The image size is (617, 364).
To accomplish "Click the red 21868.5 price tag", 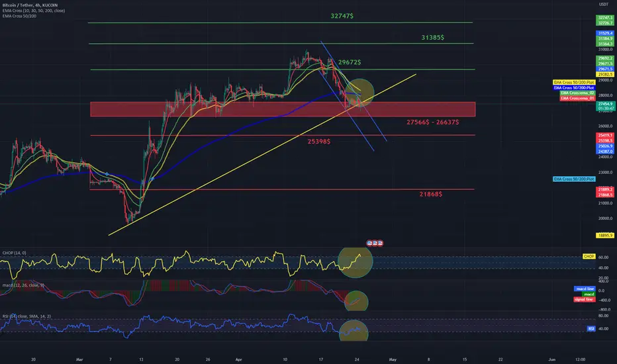I will click(x=605, y=195).
